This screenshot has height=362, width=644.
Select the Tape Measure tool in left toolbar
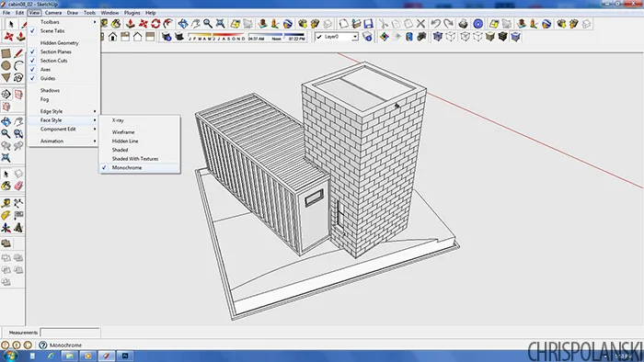[x=6, y=203]
